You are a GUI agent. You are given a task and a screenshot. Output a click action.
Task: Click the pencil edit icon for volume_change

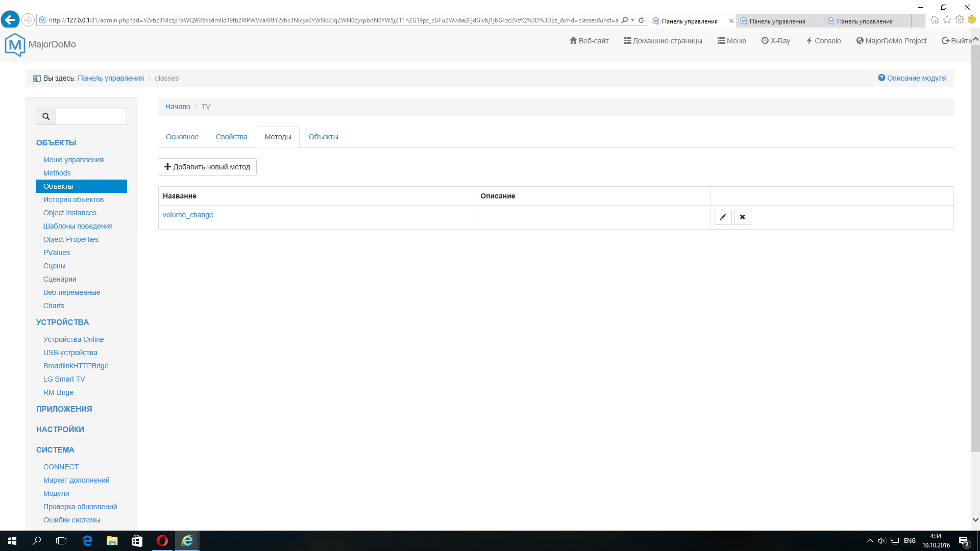723,217
